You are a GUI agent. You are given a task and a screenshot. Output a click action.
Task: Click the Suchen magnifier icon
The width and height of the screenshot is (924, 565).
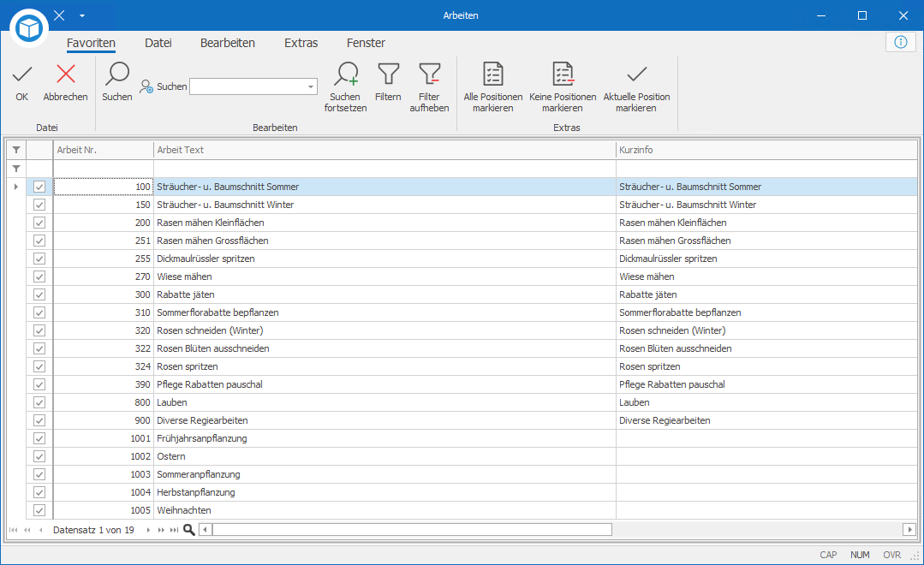coord(116,74)
